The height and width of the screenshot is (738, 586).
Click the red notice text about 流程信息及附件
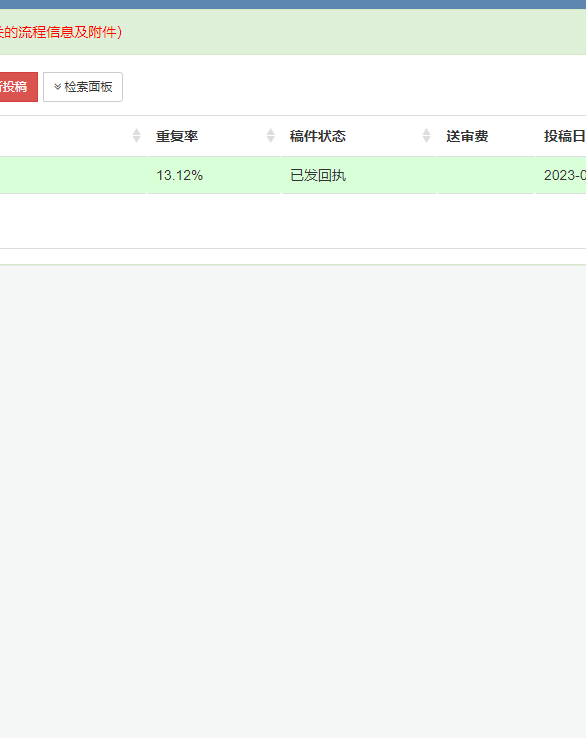tap(61, 32)
